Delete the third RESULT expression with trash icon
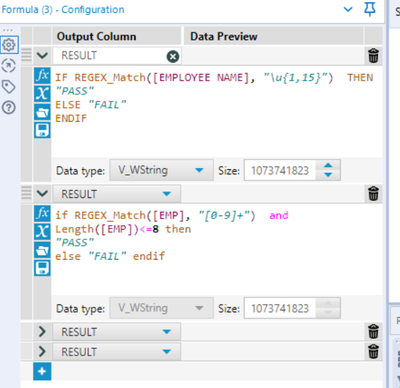The image size is (400, 388). (373, 332)
